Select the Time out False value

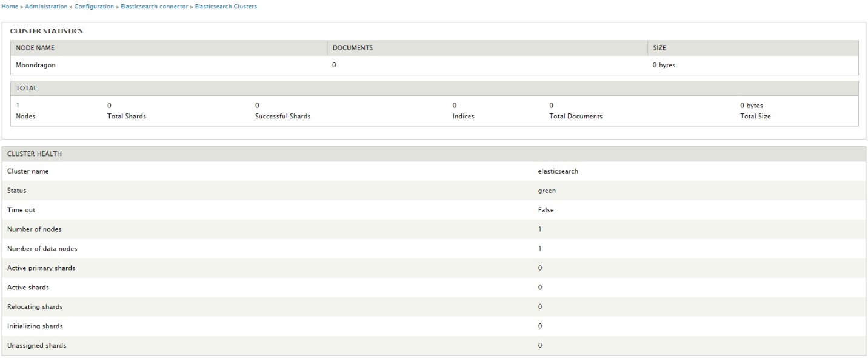click(546, 210)
